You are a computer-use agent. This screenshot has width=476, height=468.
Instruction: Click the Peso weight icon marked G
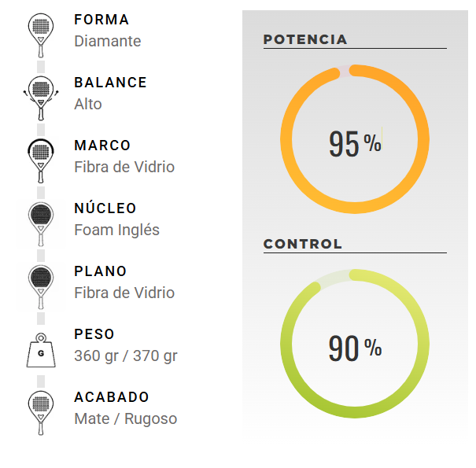[41, 350]
